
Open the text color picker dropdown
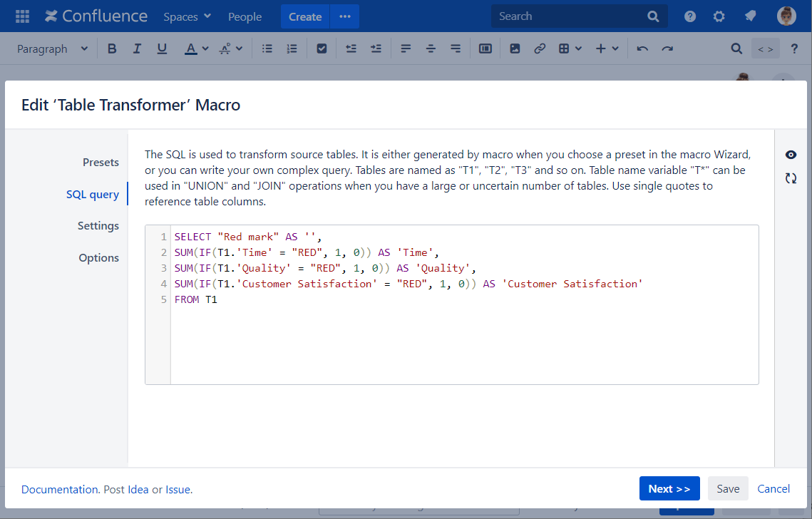(205, 48)
